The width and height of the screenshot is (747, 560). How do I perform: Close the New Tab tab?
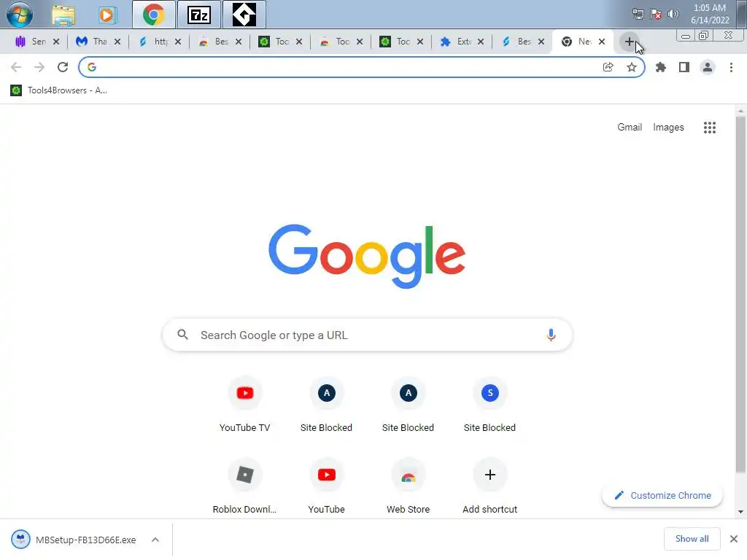tap(602, 42)
